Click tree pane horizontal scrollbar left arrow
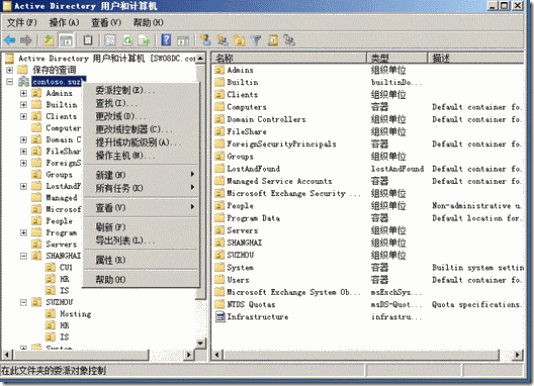The image size is (534, 386). (x=6, y=355)
